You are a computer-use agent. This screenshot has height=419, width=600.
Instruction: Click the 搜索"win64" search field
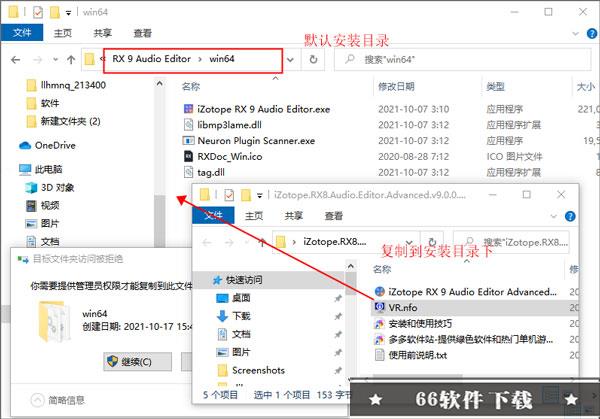(462, 60)
